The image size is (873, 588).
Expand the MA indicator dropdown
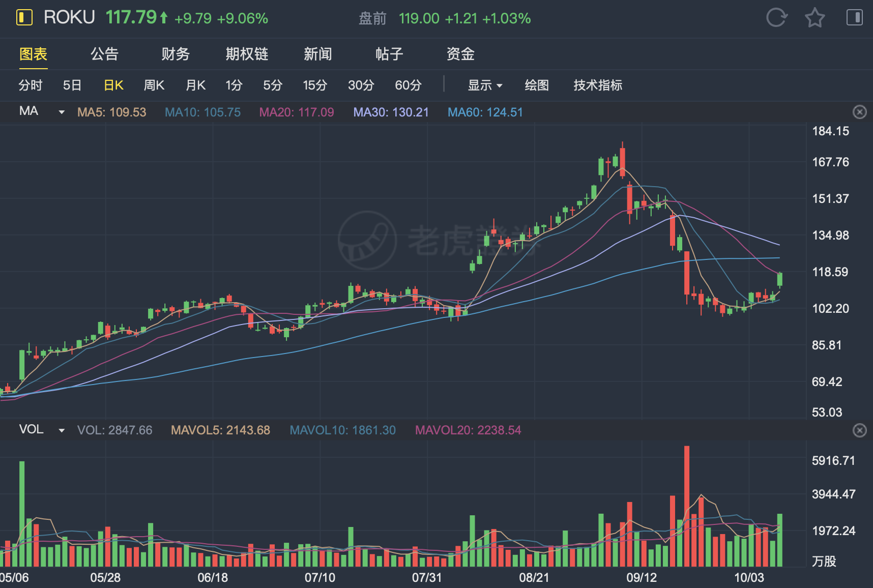(x=62, y=112)
